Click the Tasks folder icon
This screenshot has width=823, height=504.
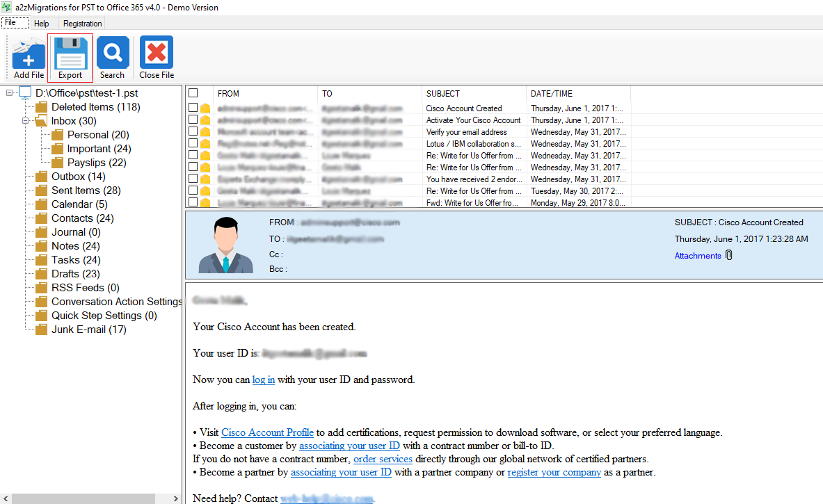[x=42, y=259]
